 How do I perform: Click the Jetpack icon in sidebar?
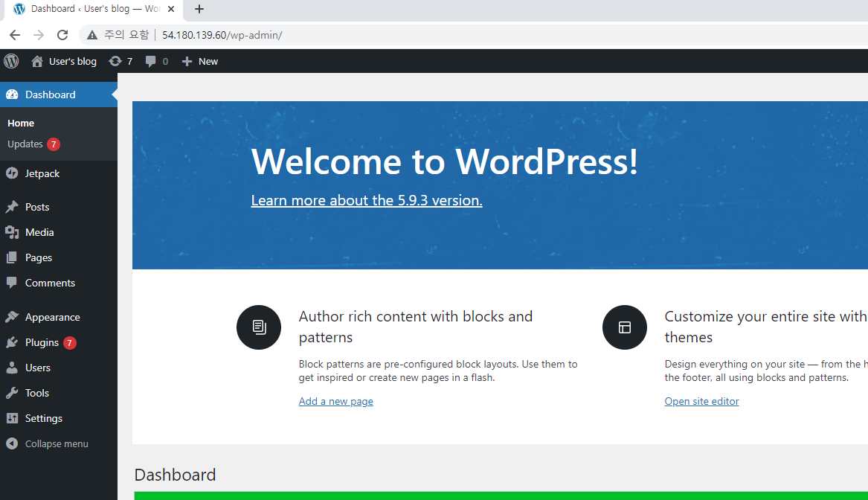point(12,173)
